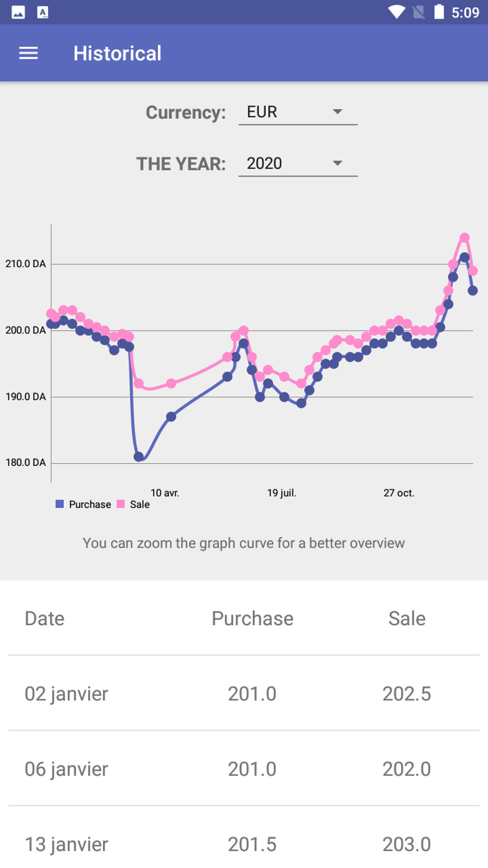Tap the no-SIM signal status icon
Image resolution: width=488 pixels, height=868 pixels.
coord(418,12)
